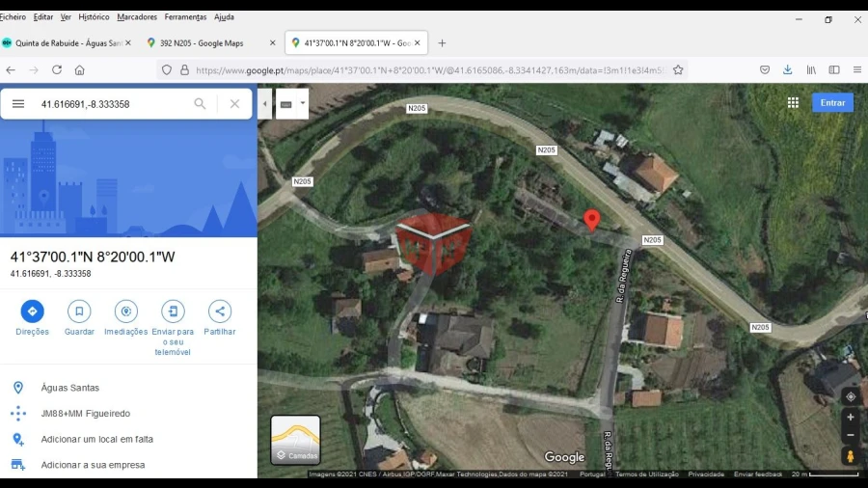Clear the search with the X icon

point(234,104)
